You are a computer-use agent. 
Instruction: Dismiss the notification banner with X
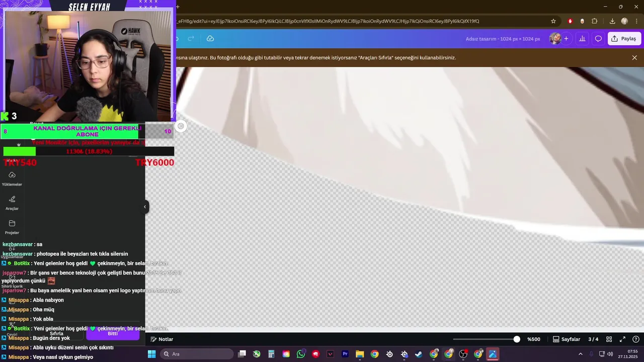pos(634,58)
